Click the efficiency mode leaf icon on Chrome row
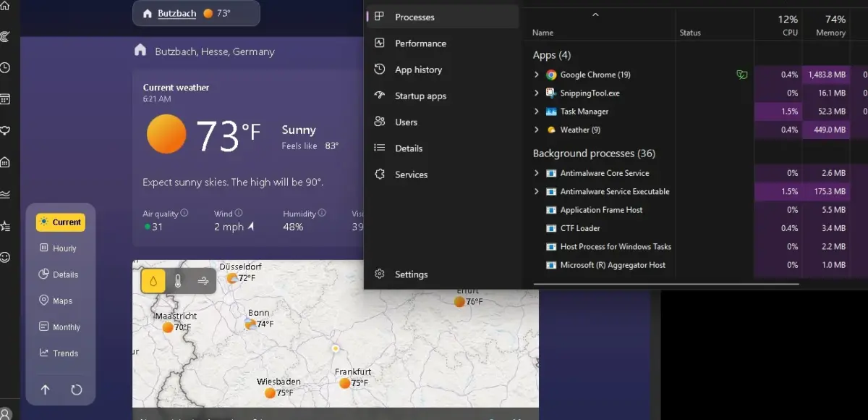The width and height of the screenshot is (868, 420). coord(741,75)
